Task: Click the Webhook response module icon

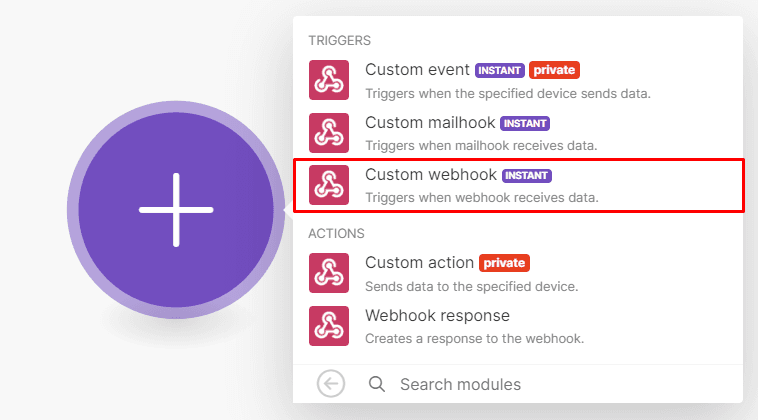Action: point(329,326)
